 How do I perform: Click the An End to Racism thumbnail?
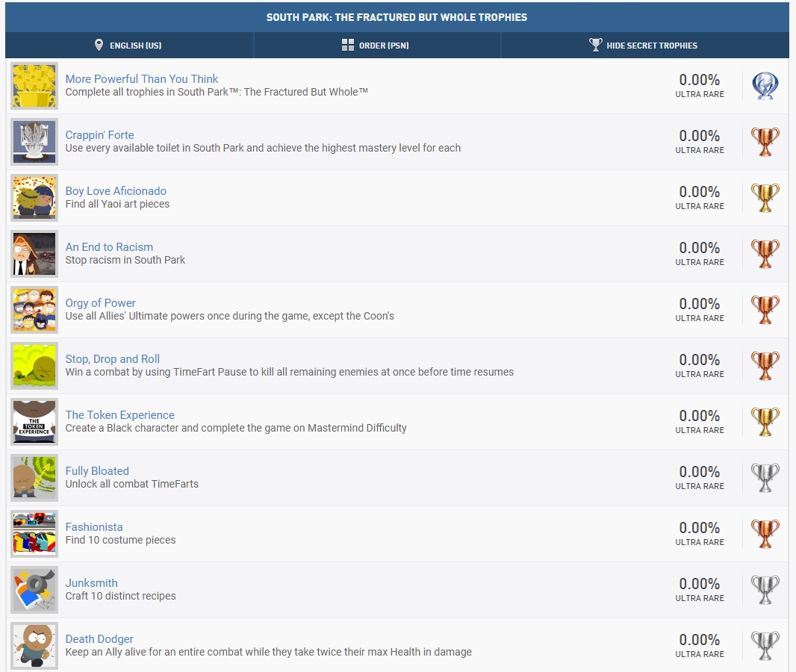pos(34,254)
